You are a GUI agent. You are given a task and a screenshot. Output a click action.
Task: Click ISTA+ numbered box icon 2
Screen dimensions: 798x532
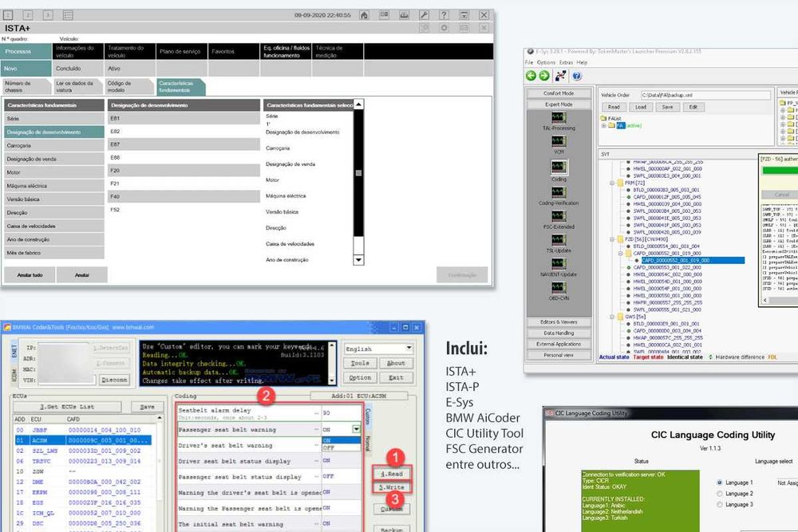click(x=28, y=15)
